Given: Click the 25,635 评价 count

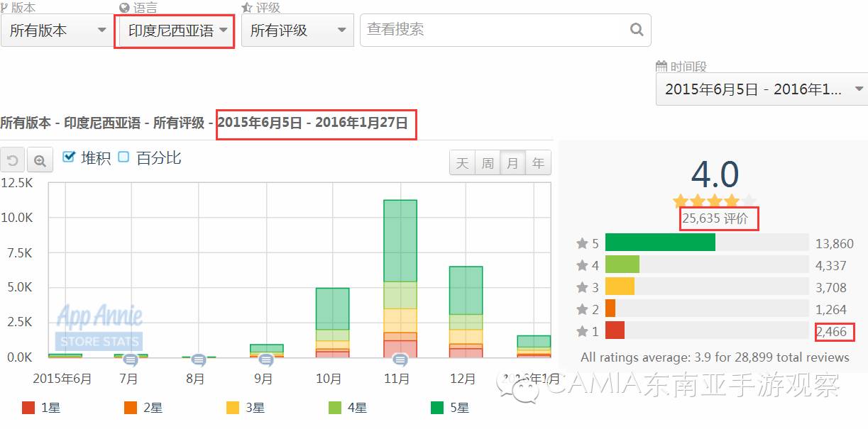Looking at the screenshot, I should coord(715,218).
